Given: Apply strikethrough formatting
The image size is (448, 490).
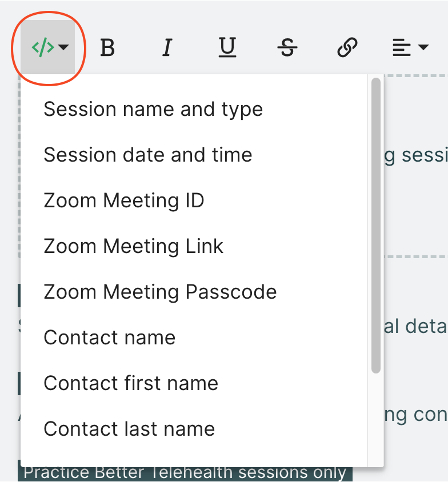Looking at the screenshot, I should pos(287,49).
